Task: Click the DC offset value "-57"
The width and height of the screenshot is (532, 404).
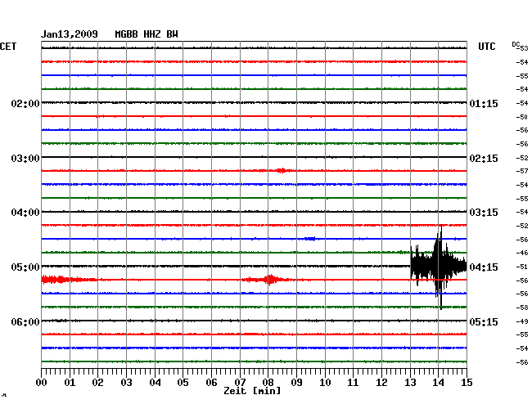Action: coord(522,171)
